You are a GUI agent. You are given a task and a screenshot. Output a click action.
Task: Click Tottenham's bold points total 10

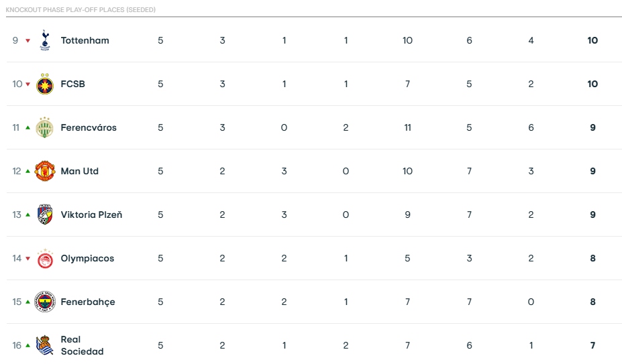click(592, 40)
